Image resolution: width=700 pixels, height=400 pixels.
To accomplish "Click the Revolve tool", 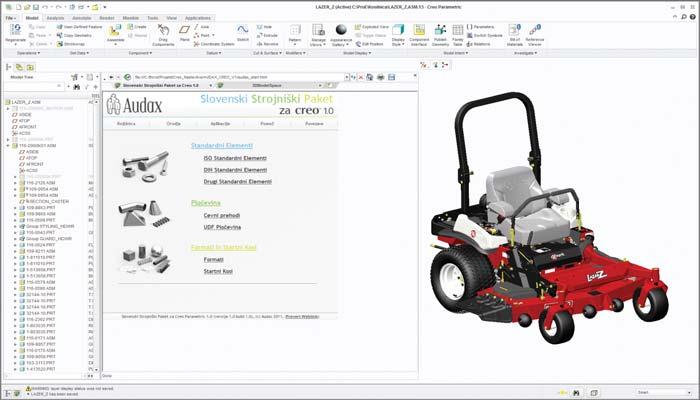I will point(267,44).
